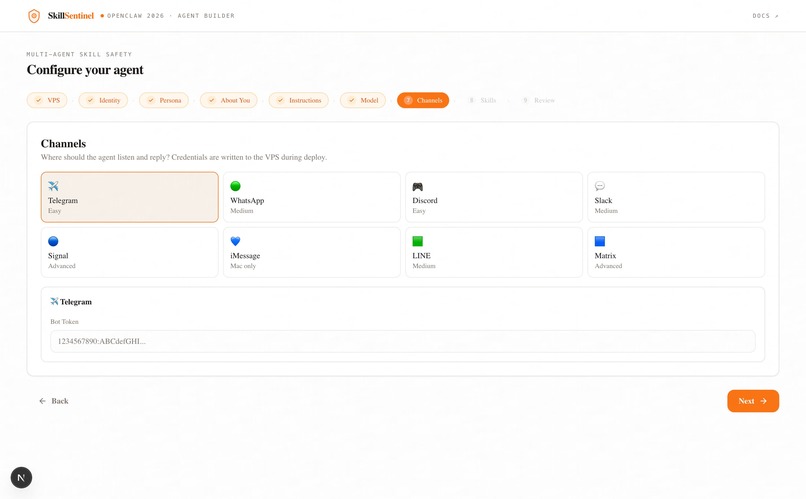
Task: Go to the Identity step
Action: tap(103, 100)
